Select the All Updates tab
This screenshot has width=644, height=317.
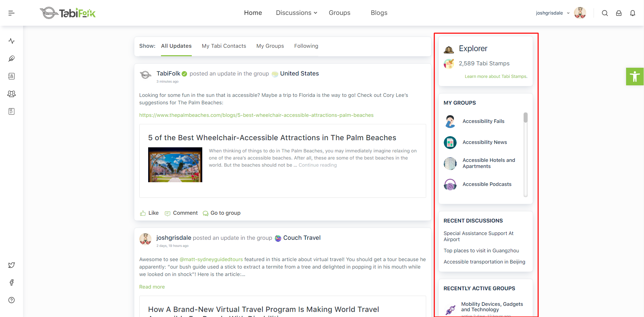click(176, 46)
